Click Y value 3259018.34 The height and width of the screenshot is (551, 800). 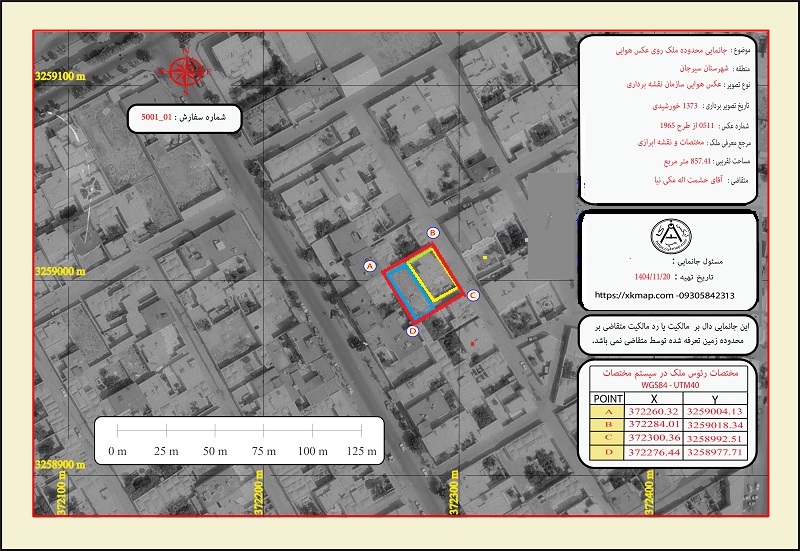pos(714,425)
